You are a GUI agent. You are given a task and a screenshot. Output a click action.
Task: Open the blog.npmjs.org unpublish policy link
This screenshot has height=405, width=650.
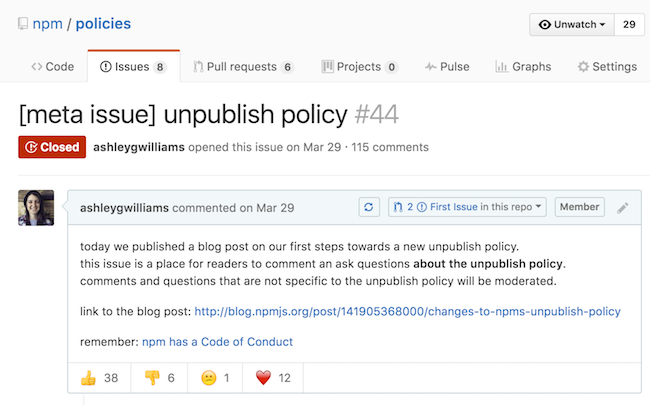click(407, 311)
